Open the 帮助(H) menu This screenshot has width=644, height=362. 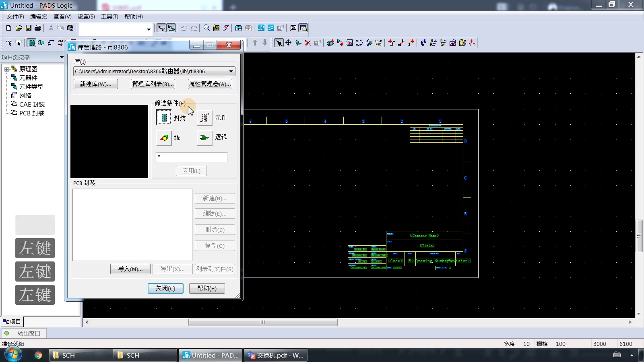[x=133, y=16]
